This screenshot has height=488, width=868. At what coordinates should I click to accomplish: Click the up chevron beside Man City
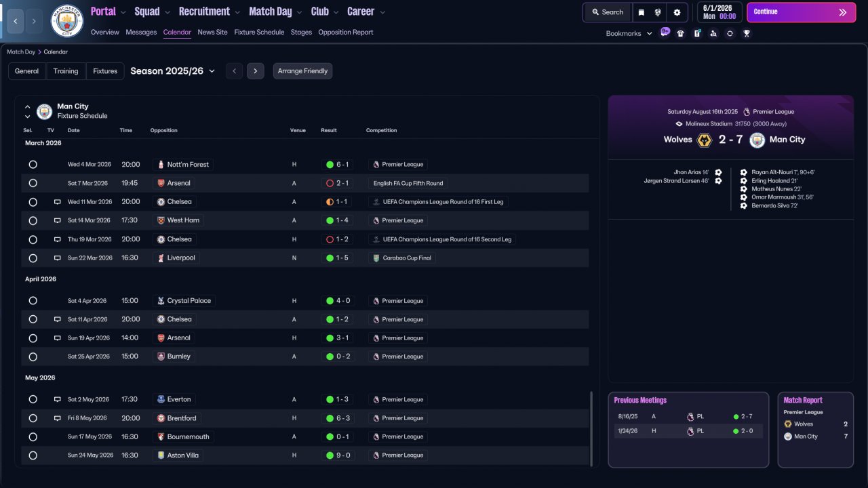28,107
